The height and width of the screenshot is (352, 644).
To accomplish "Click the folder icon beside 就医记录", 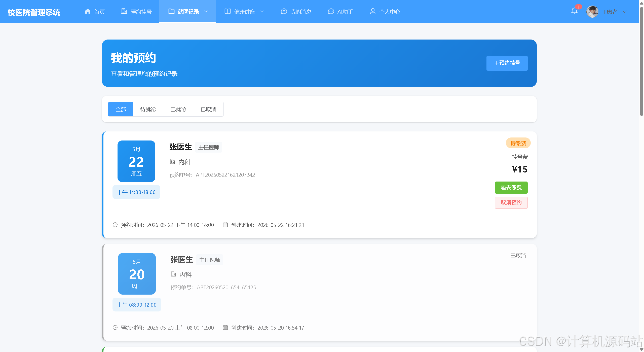I will [171, 11].
